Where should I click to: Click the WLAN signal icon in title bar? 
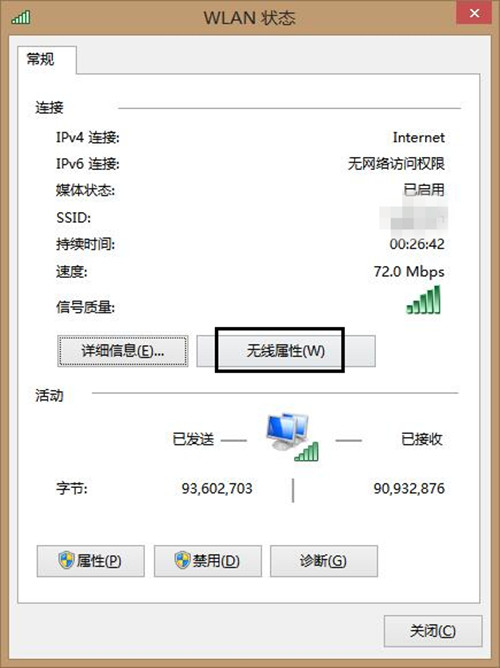pos(21,17)
